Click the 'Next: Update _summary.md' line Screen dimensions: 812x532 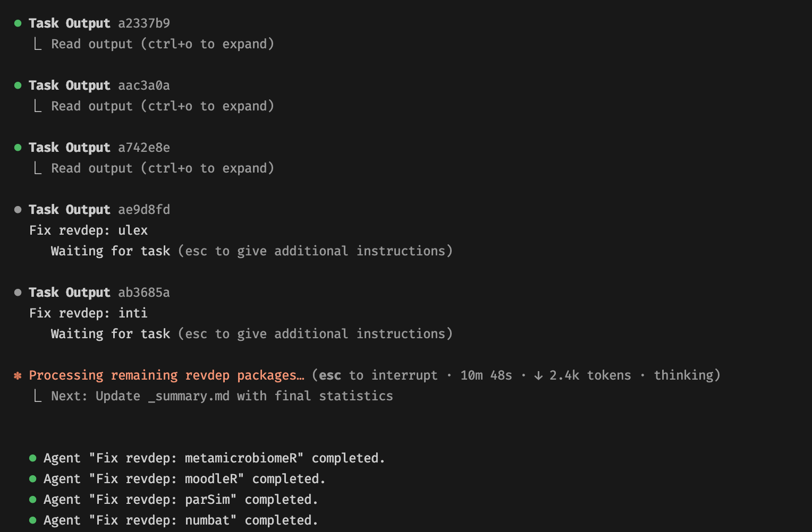(222, 396)
